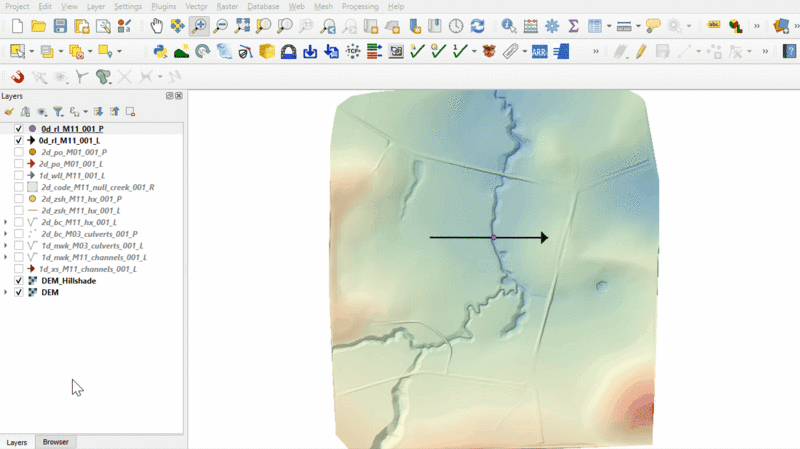800x449 pixels.
Task: Uncheck the DEM_Hillshade layer checkbox
Action: click(19, 281)
